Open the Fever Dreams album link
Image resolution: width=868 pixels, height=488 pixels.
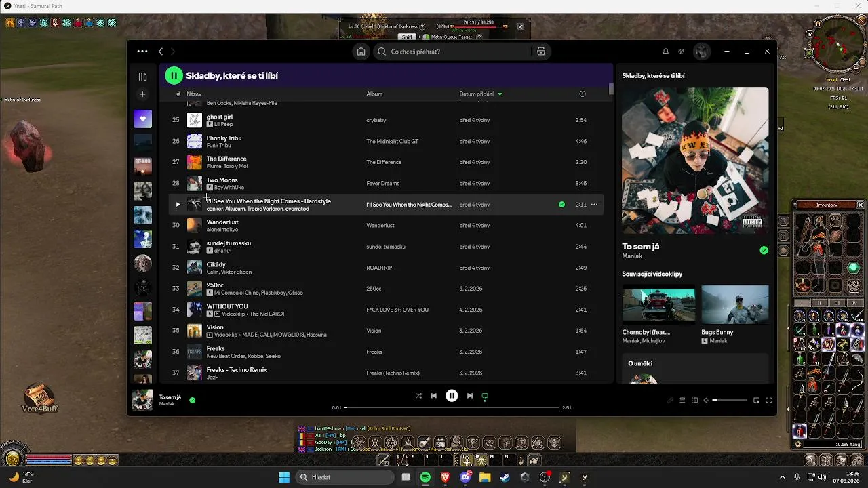[x=382, y=183]
